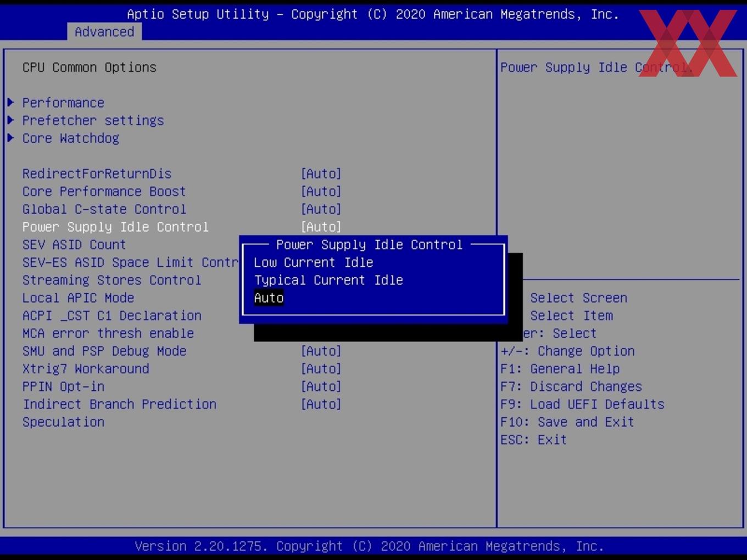747x560 pixels.
Task: Click the F1: General Help hint
Action: 560,368
